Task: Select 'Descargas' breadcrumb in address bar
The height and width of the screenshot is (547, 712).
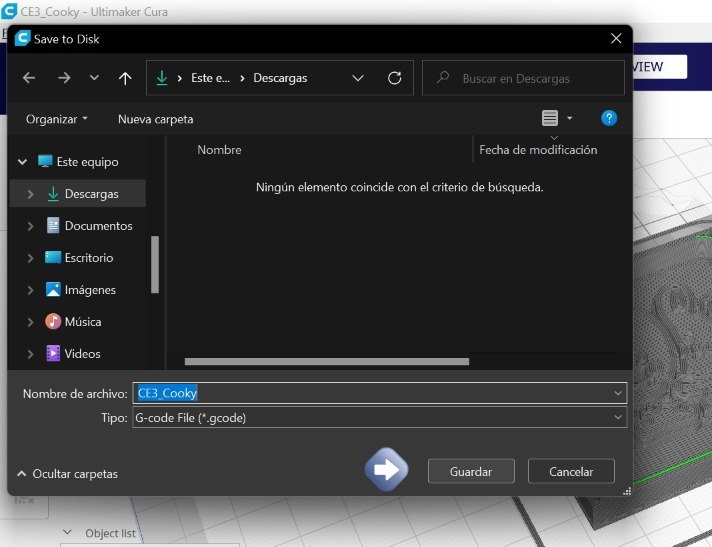Action: pos(280,78)
